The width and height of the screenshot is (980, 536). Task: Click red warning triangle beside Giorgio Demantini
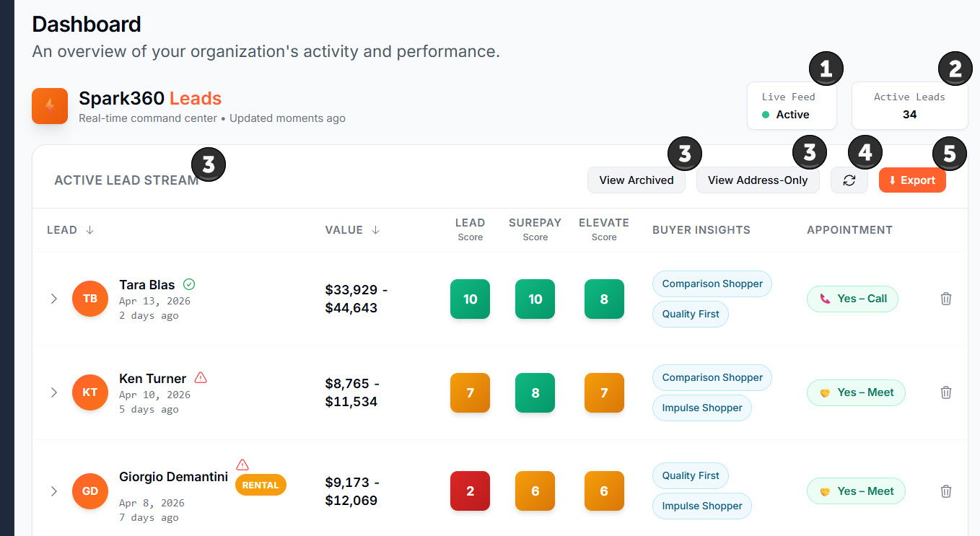coord(242,465)
